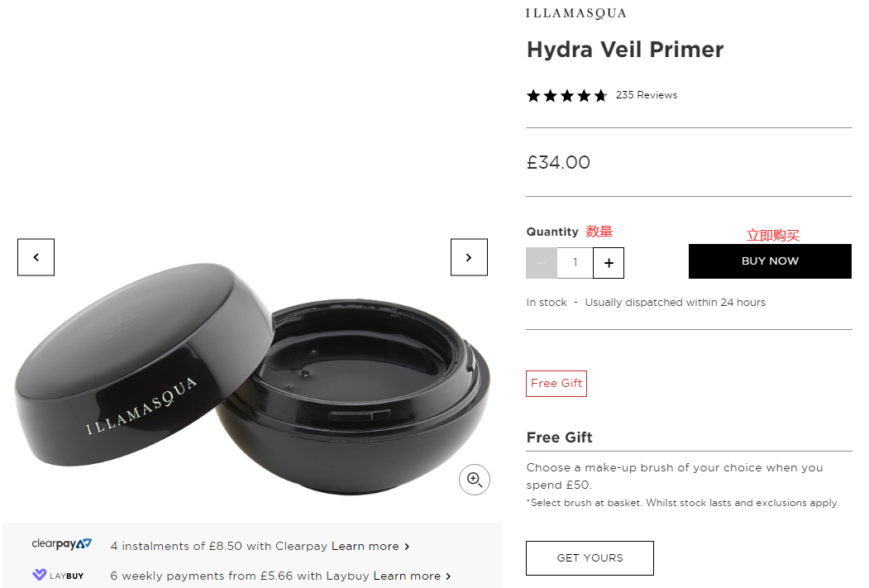Click the GET YOURS button
869x588 pixels.
590,558
